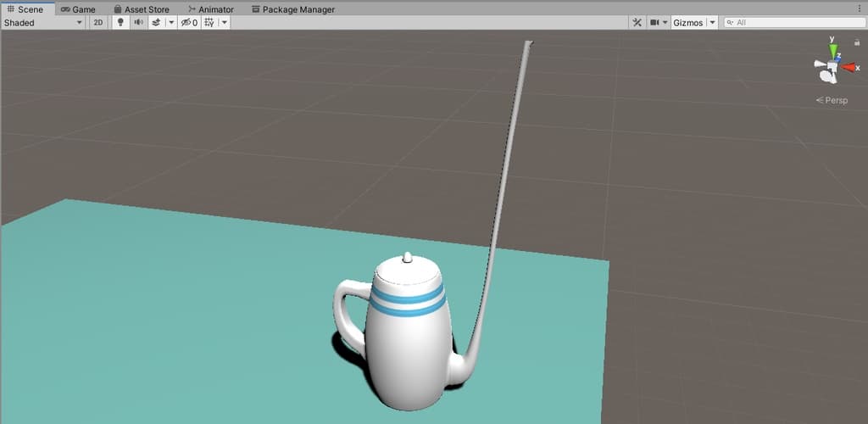Open the Shaded draw mode dropdown
Viewport: 868px width, 424px height.
tap(43, 23)
